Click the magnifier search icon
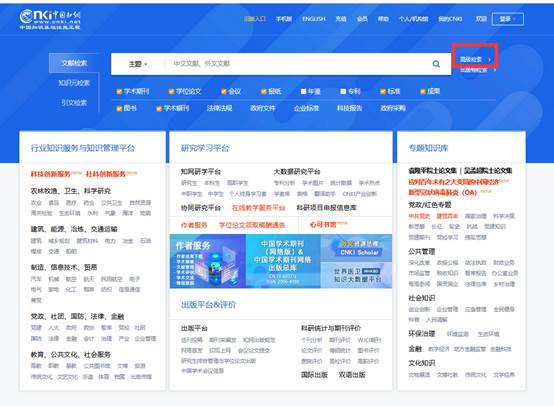Screen dimensions: 554x406 coord(436,64)
